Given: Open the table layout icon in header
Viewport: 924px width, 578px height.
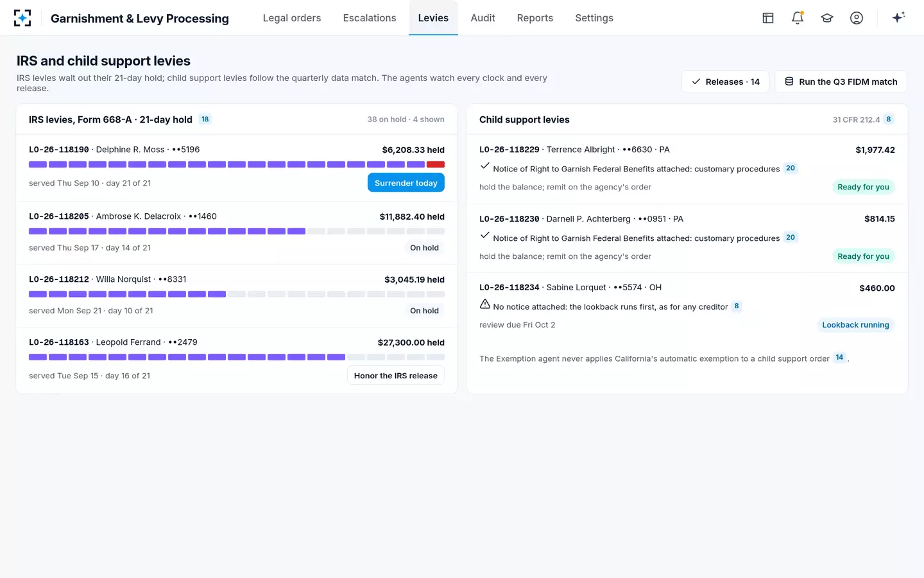Looking at the screenshot, I should [x=768, y=18].
